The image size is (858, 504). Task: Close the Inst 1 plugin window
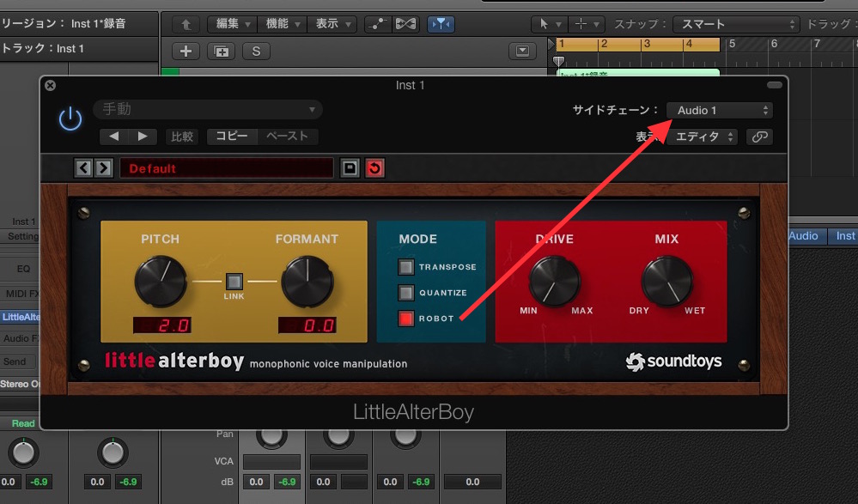click(51, 85)
